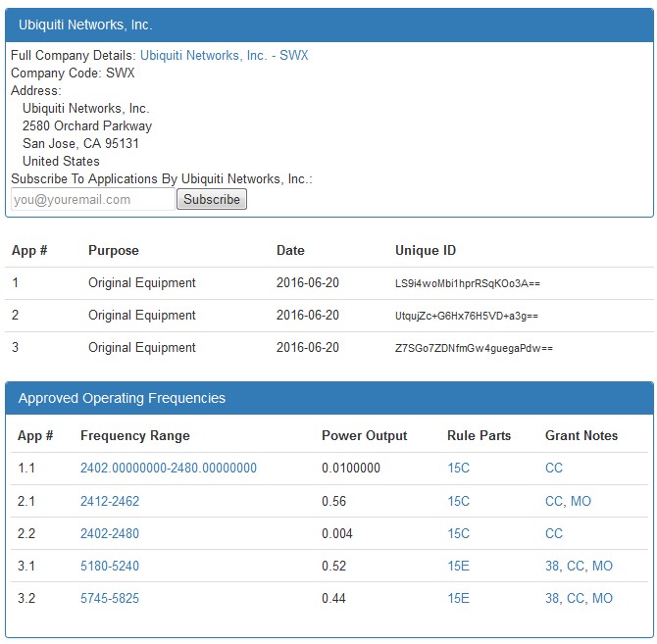Open 15E rule part for app 3.2
The width and height of the screenshot is (657, 644).
(x=458, y=598)
